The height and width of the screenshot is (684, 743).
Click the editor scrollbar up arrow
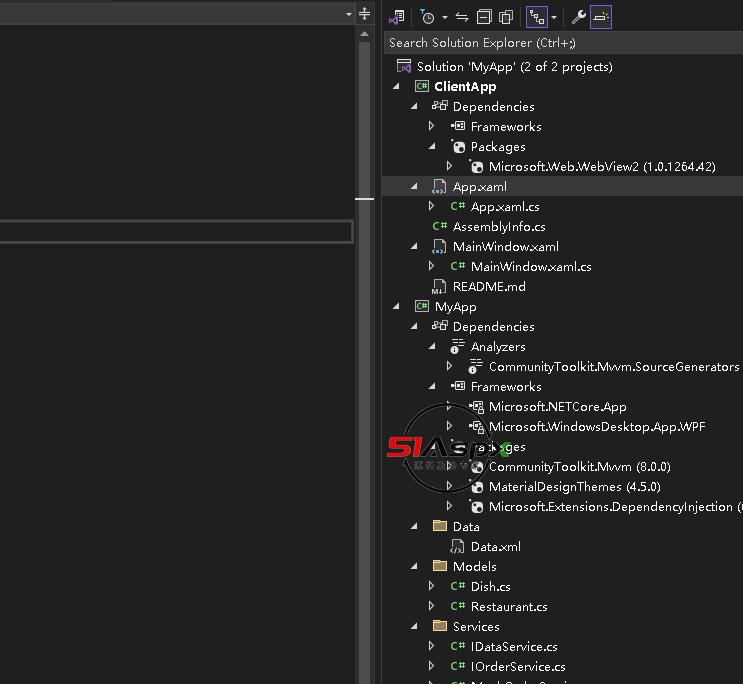point(364,34)
